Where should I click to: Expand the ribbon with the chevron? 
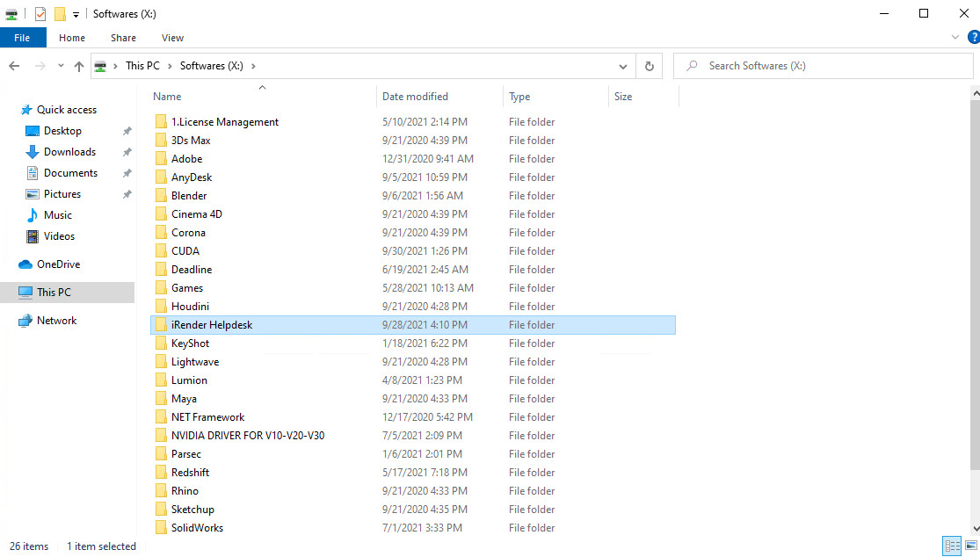click(955, 38)
